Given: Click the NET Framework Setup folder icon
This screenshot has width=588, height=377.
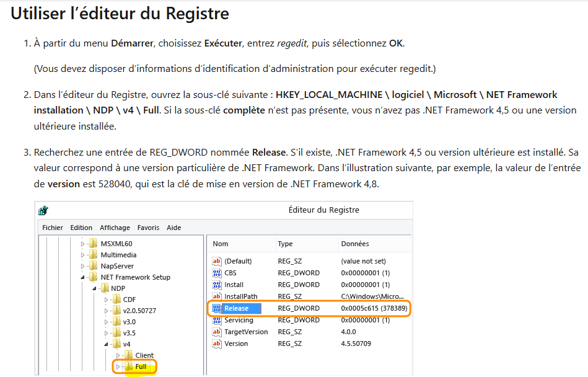Looking at the screenshot, I should tap(94, 277).
